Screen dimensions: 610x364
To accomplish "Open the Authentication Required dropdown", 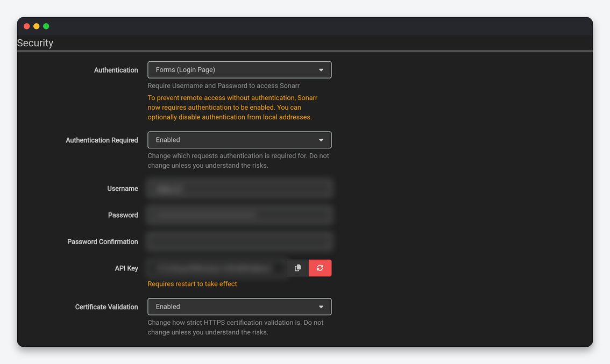I will pos(240,140).
